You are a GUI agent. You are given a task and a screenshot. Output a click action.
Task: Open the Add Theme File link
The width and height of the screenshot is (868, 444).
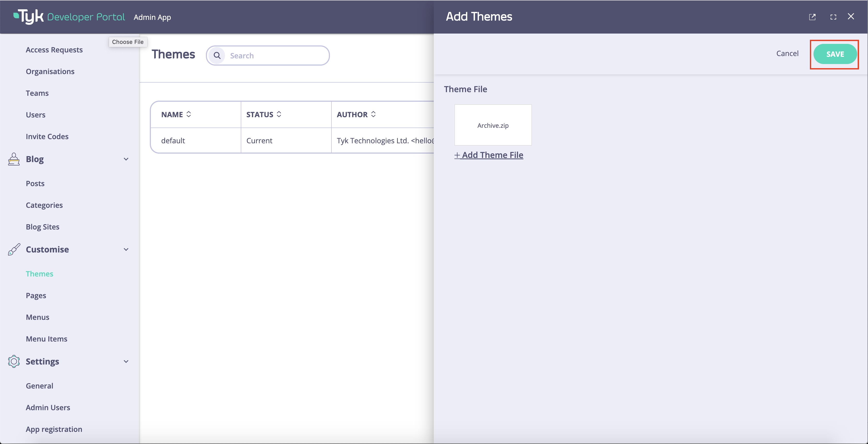[x=489, y=155]
